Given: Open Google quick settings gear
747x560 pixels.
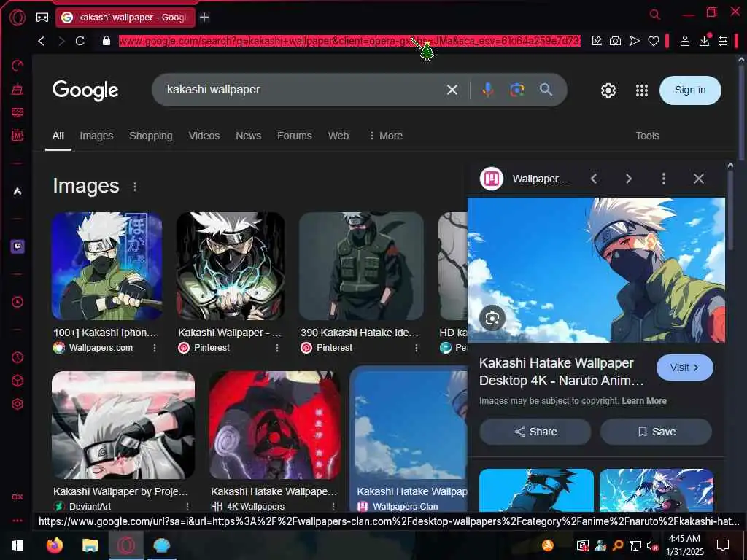Looking at the screenshot, I should (608, 90).
